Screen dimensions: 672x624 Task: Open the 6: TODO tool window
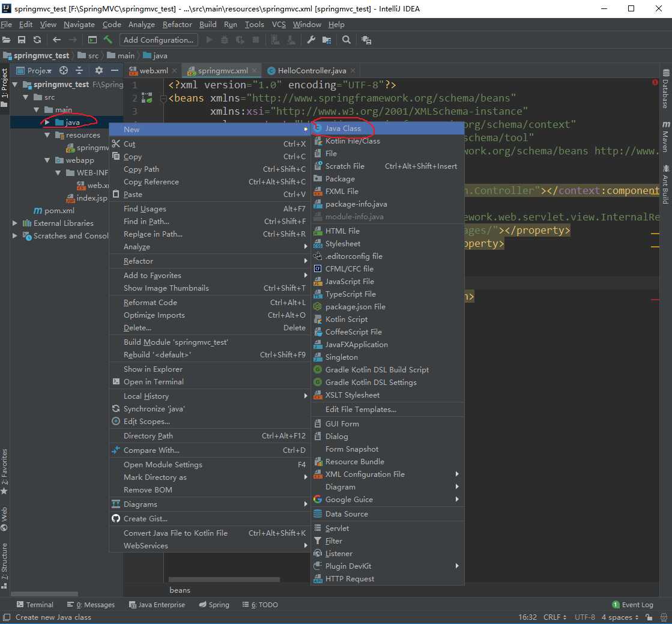click(260, 605)
